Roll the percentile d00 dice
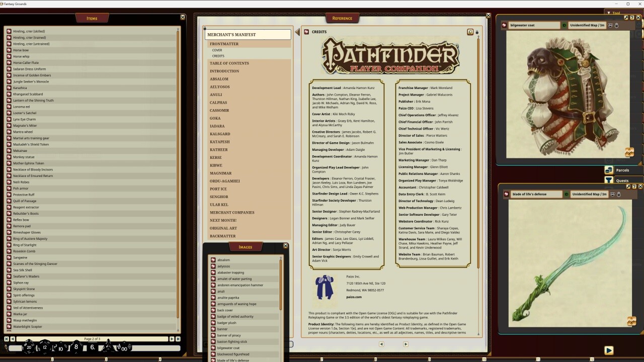 pos(125,348)
